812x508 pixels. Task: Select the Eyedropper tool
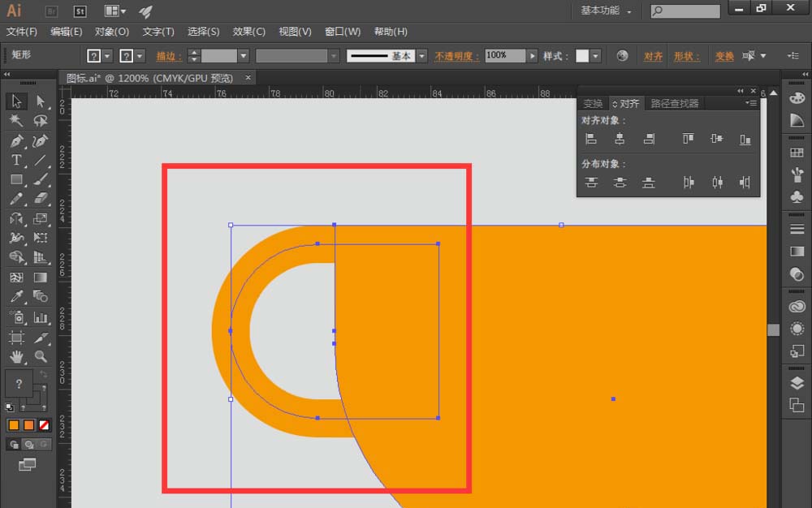point(16,296)
